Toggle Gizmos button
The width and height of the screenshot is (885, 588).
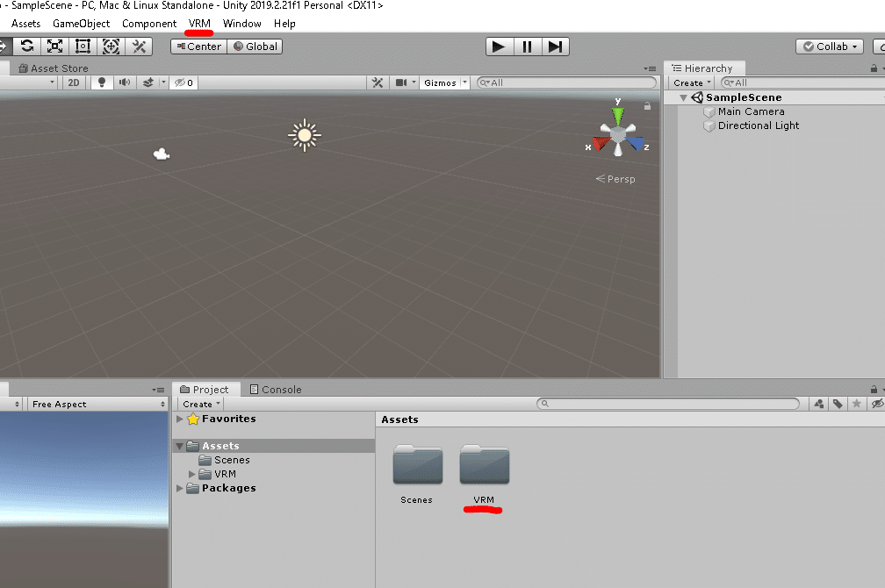440,83
